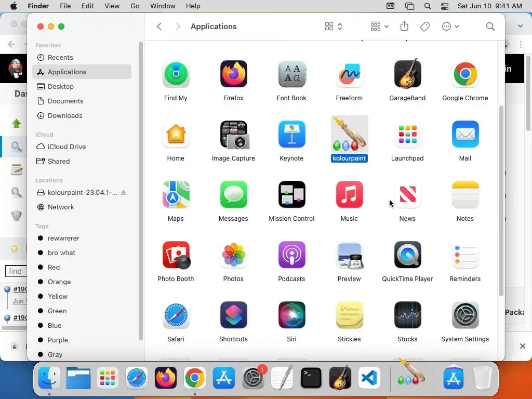Click the Share toolbar button

tap(404, 26)
